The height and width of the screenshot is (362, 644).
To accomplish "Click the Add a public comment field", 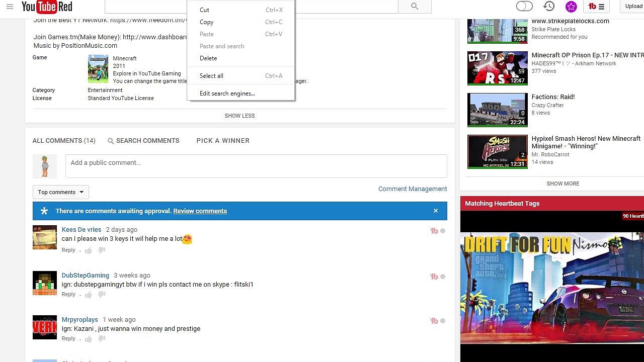I will (256, 166).
